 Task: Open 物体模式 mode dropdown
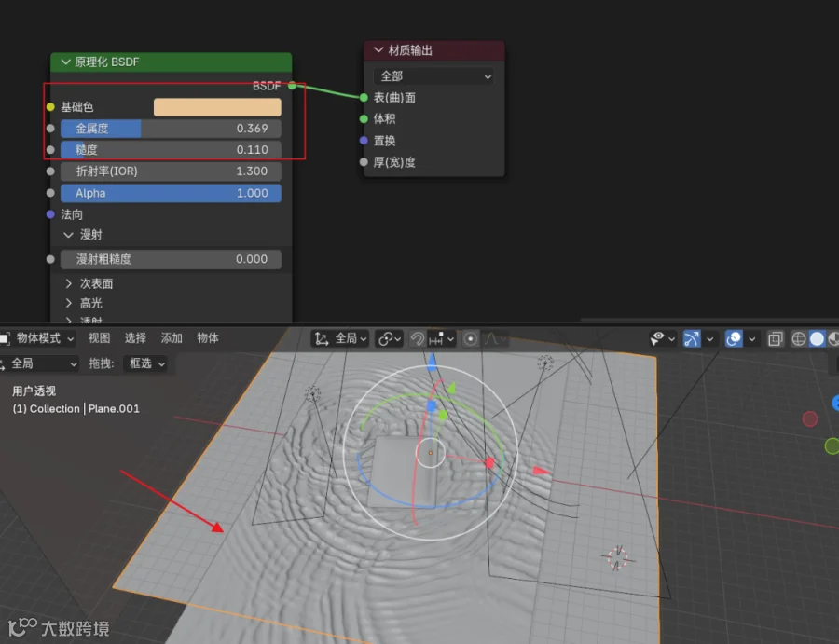37,338
